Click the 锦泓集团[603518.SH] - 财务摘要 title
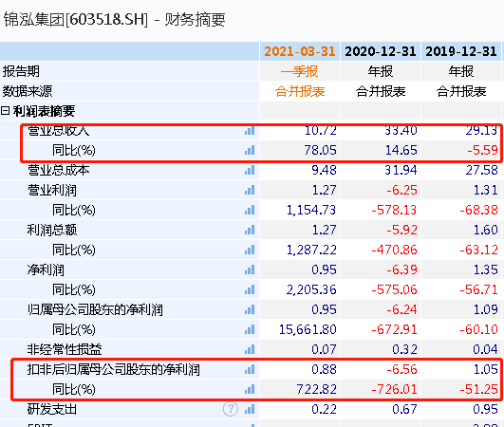Viewport: 504px width, 427px height. point(114,20)
